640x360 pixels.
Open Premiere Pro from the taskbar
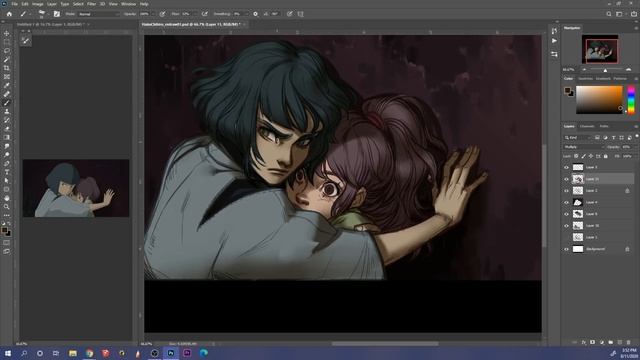(187, 353)
